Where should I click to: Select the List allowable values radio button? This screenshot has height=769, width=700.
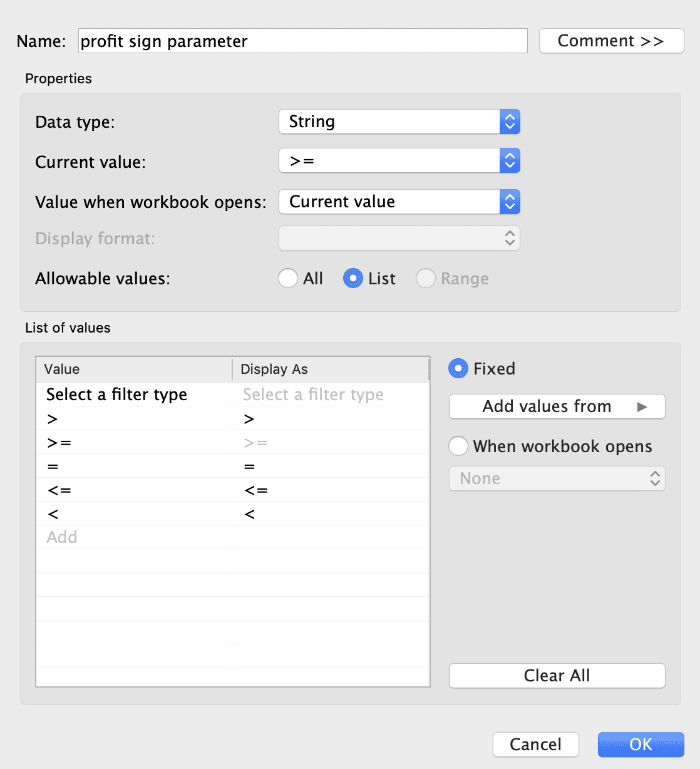(x=353, y=278)
